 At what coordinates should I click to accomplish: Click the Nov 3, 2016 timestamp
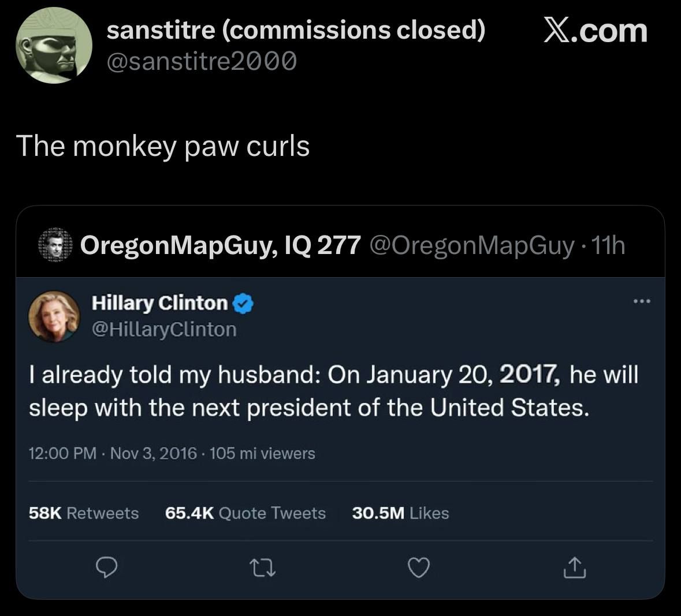(153, 453)
